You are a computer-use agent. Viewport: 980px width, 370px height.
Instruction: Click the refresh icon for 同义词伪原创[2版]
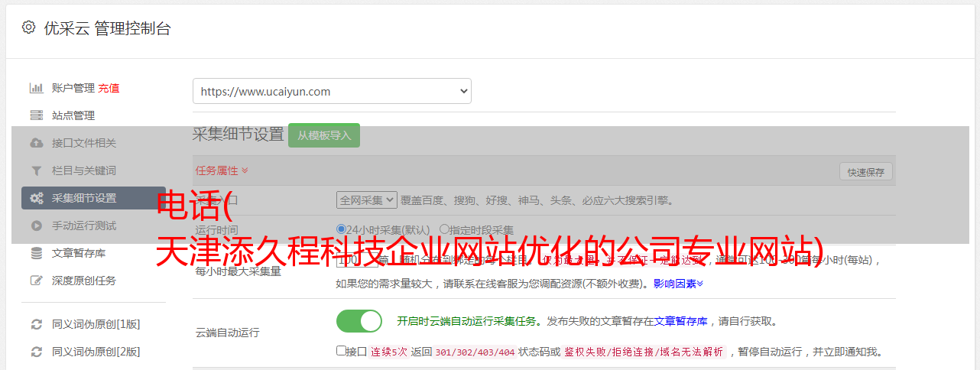point(36,352)
